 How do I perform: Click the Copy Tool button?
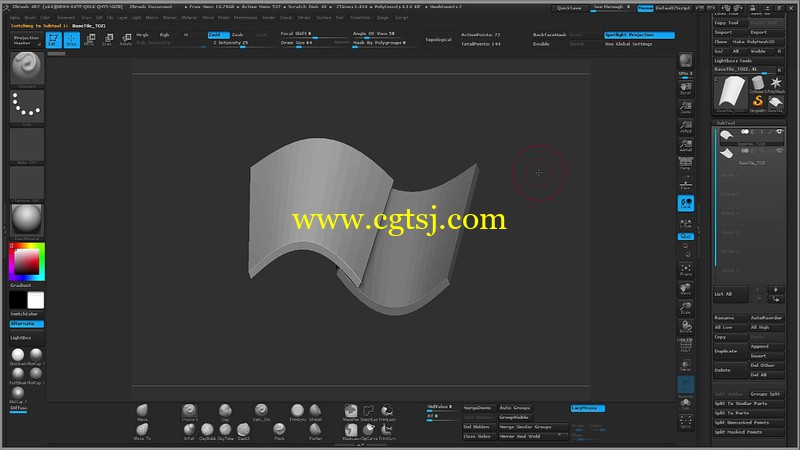click(x=730, y=22)
